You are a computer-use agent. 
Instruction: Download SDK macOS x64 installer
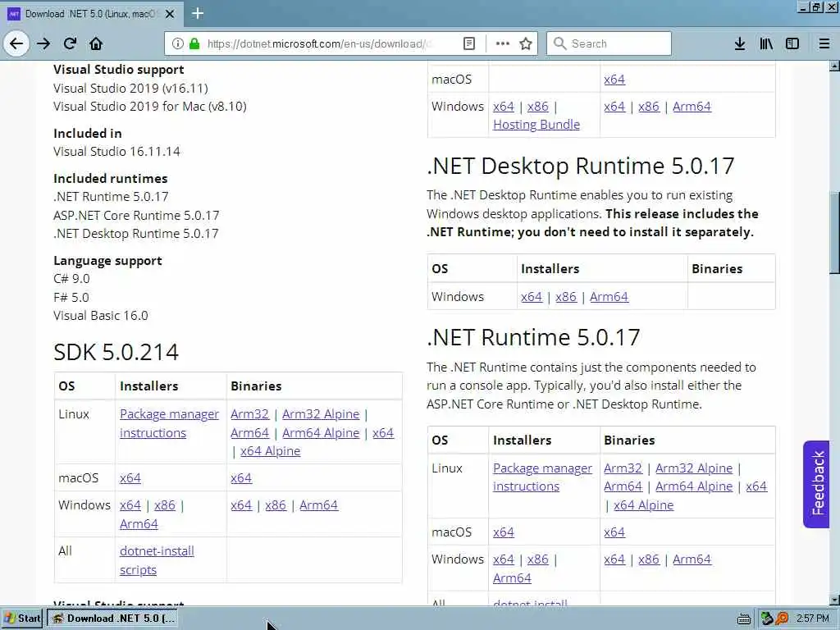point(130,478)
